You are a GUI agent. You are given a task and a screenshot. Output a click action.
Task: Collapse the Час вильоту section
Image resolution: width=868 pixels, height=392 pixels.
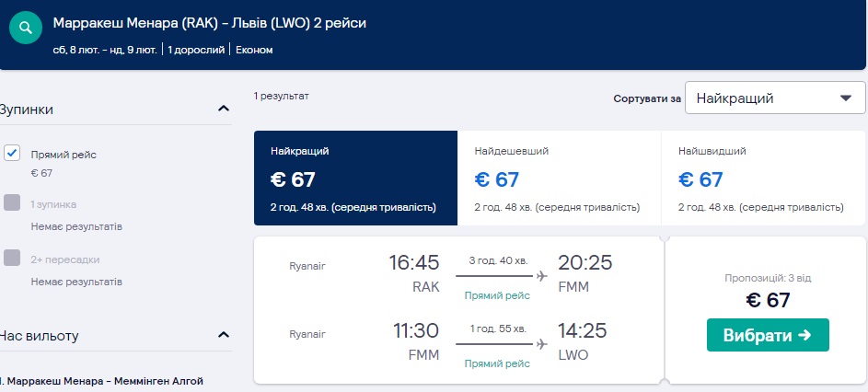(223, 335)
